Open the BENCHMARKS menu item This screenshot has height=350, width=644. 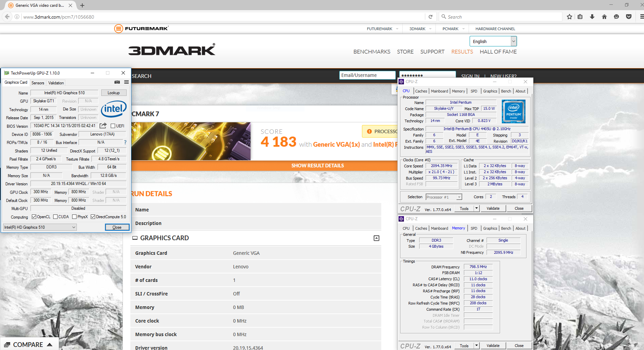372,52
